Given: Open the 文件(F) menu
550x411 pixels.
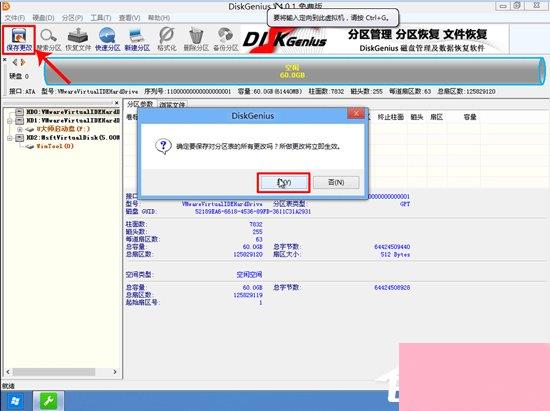Looking at the screenshot, I should coord(15,18).
